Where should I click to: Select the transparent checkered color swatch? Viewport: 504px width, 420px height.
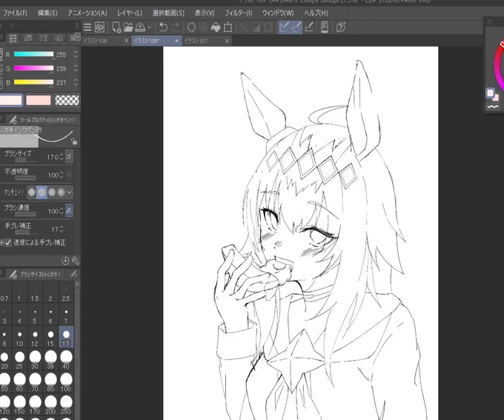pyautogui.click(x=67, y=100)
